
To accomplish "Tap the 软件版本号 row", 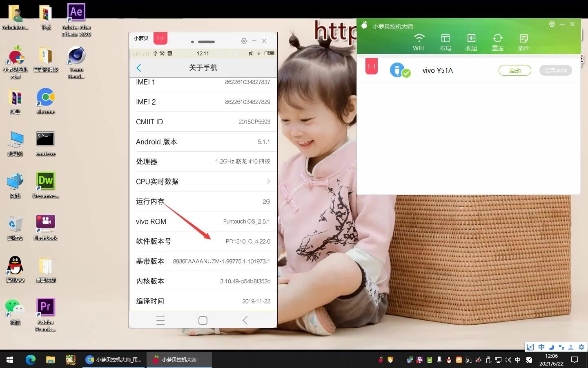I will pyautogui.click(x=203, y=241).
